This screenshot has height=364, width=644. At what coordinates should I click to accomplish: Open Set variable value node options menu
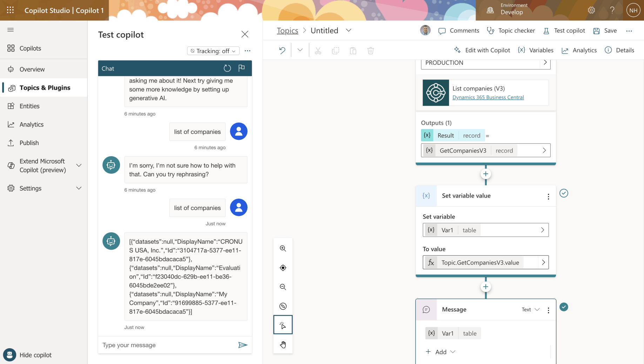549,197
